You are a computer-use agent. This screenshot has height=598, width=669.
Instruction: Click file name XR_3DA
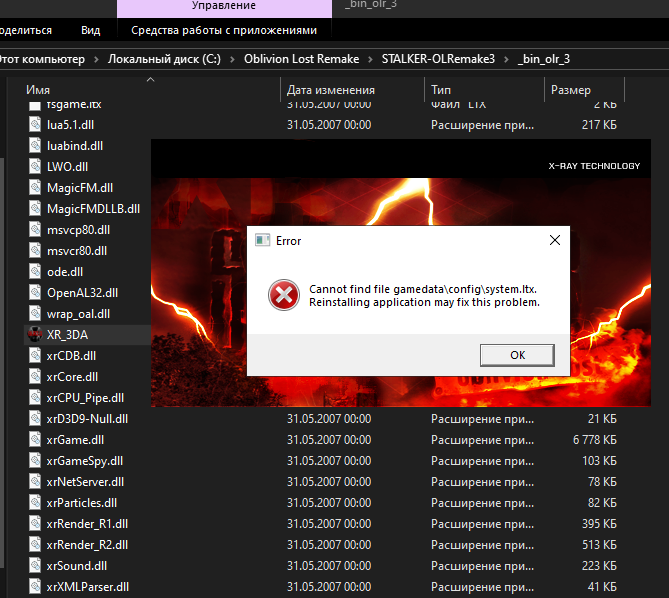67,335
